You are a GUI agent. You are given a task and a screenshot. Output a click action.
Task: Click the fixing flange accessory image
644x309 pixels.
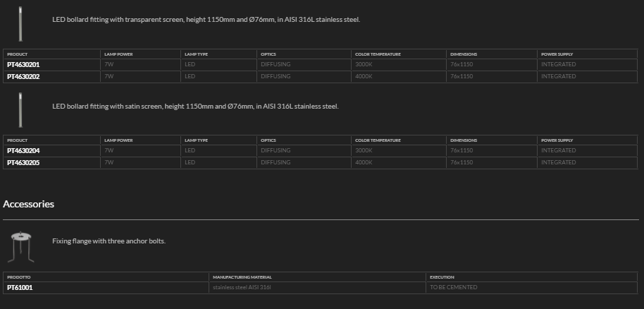pyautogui.click(x=20, y=245)
